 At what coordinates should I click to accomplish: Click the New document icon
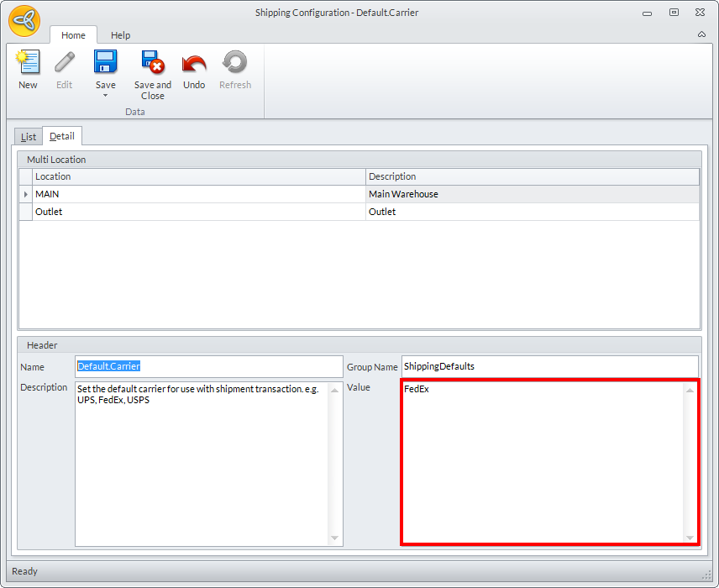click(28, 62)
